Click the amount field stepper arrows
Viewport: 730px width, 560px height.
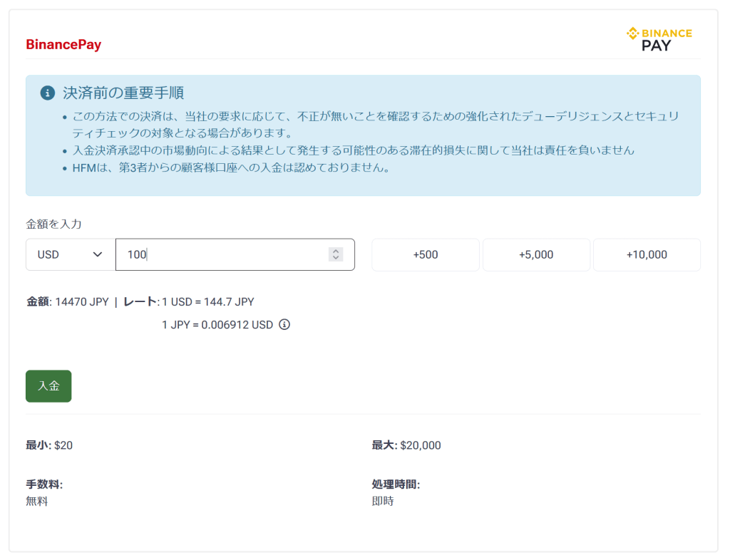pos(336,254)
